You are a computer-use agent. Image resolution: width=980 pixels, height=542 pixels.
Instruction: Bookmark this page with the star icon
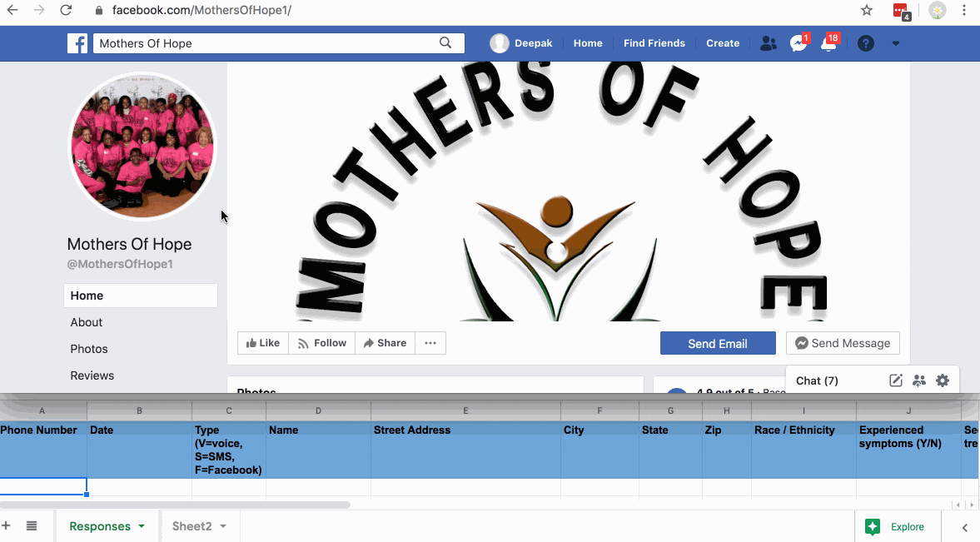coord(866,10)
